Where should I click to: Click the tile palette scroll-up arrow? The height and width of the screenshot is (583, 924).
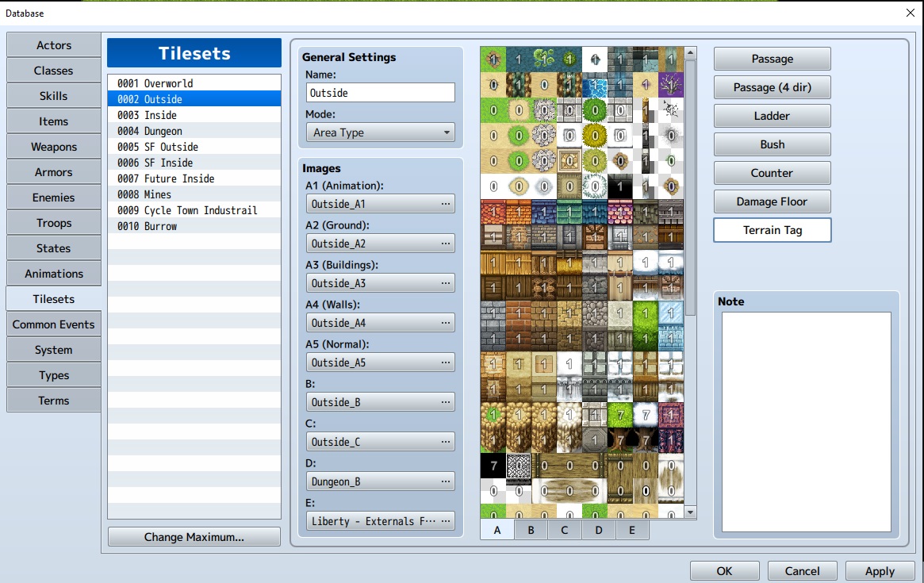pos(690,52)
